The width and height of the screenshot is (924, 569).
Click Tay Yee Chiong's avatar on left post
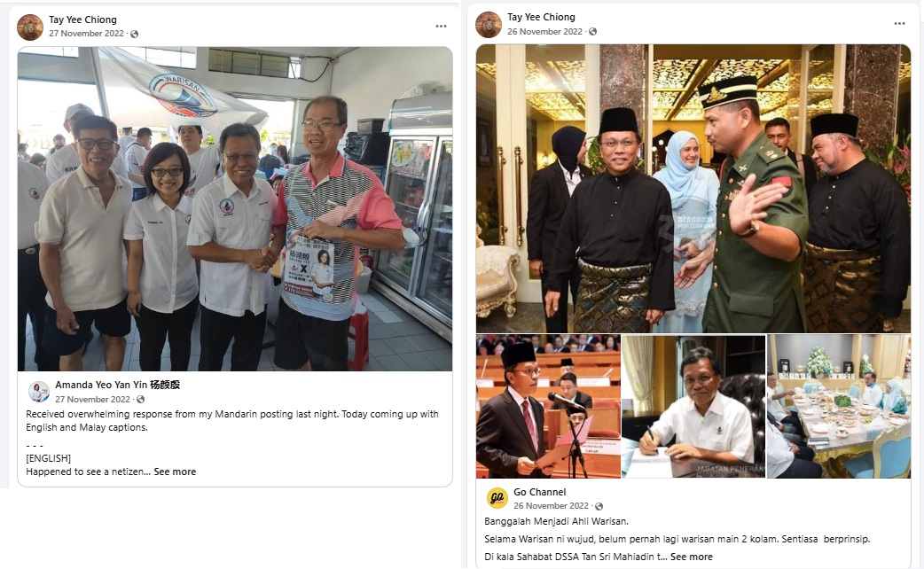pyautogui.click(x=30, y=27)
